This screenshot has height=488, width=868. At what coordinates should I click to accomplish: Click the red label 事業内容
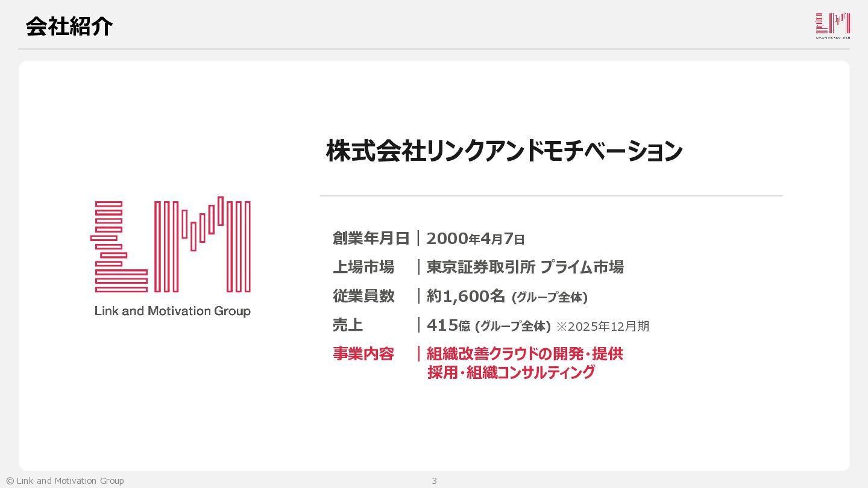click(x=363, y=354)
